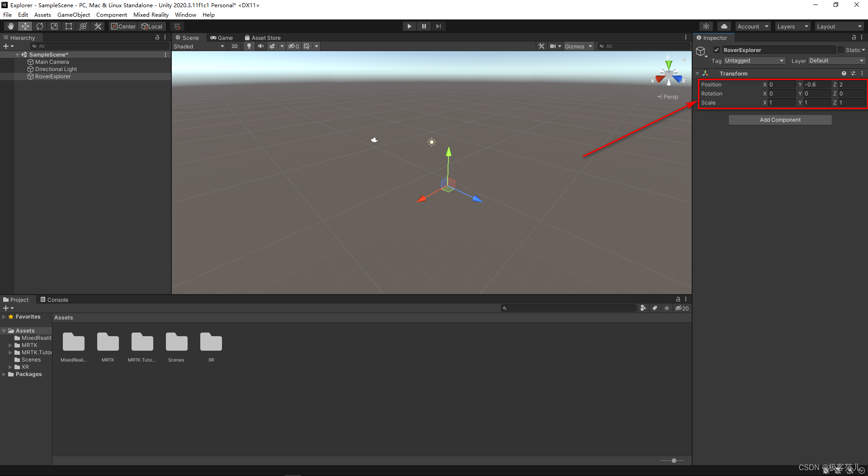The image size is (868, 476).
Task: Lock the Inspector panel
Action: (854, 38)
